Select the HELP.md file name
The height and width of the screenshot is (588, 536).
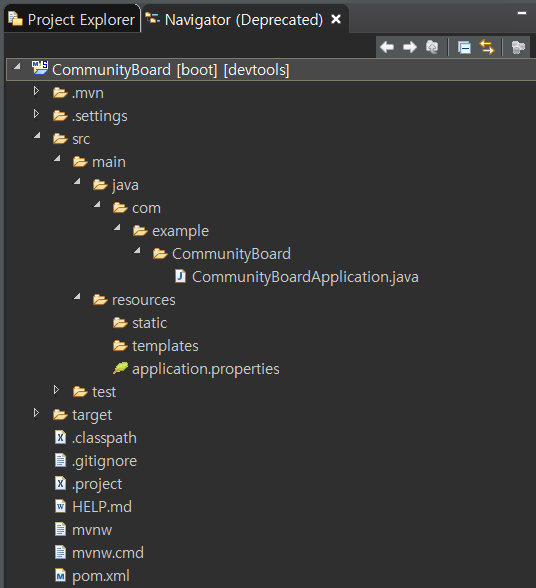pos(102,507)
